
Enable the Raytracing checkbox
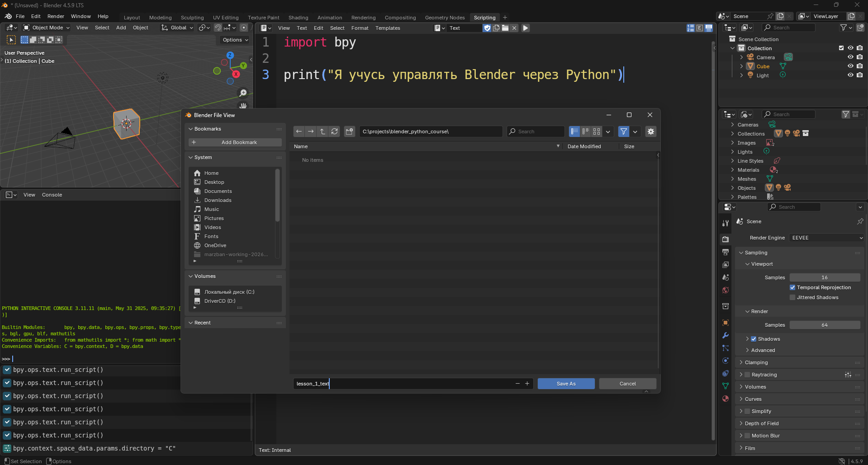(747, 375)
